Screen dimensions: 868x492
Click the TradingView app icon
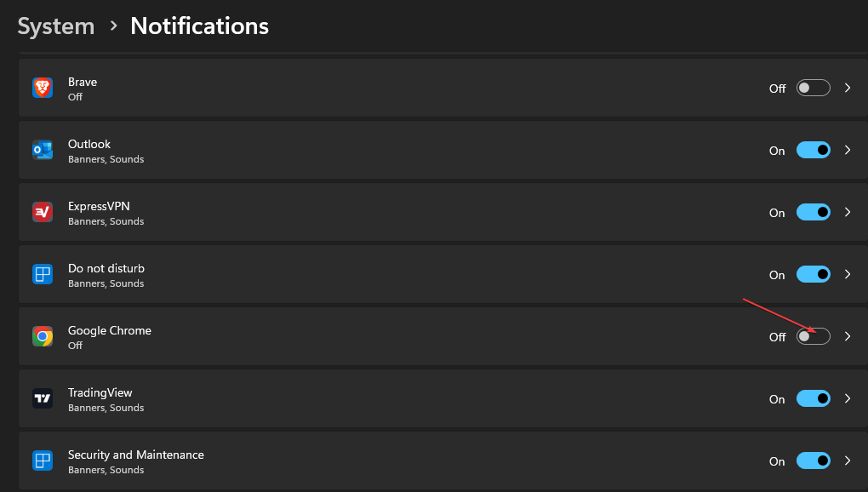(x=43, y=398)
